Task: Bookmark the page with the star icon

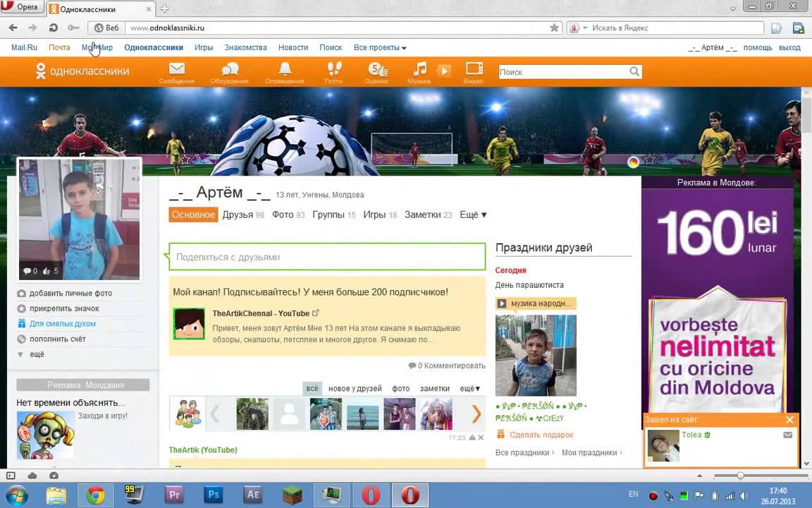Action: coord(554,28)
